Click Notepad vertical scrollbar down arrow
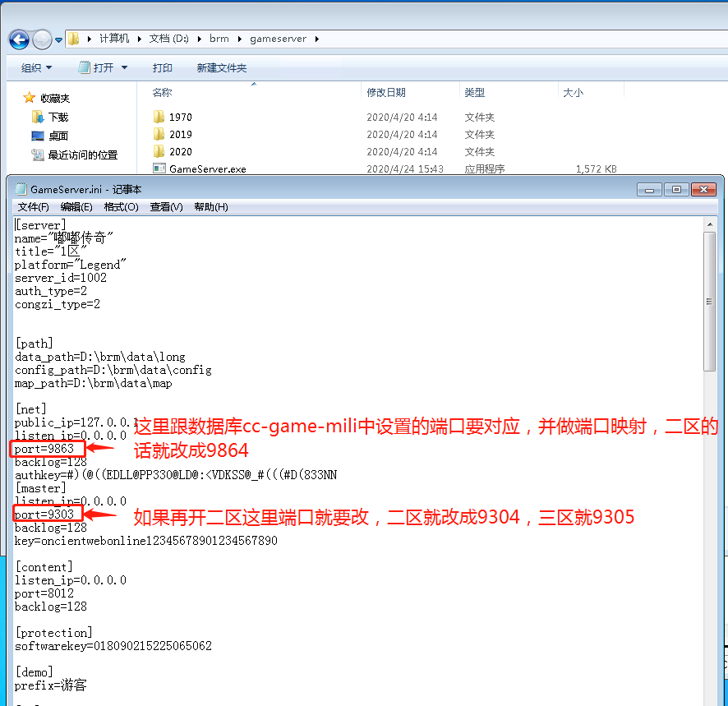728x706 pixels. click(710, 700)
